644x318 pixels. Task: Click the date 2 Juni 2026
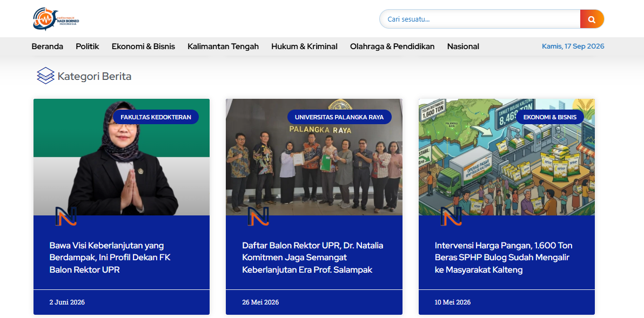click(x=67, y=302)
